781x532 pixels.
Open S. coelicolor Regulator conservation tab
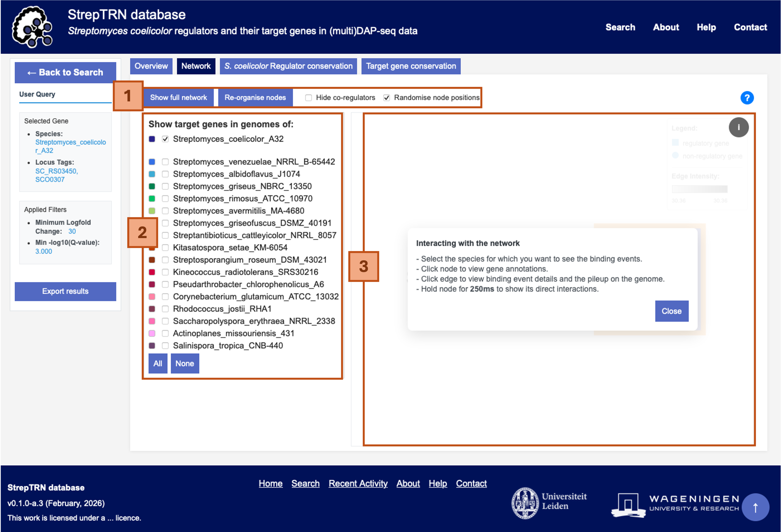[x=288, y=66]
